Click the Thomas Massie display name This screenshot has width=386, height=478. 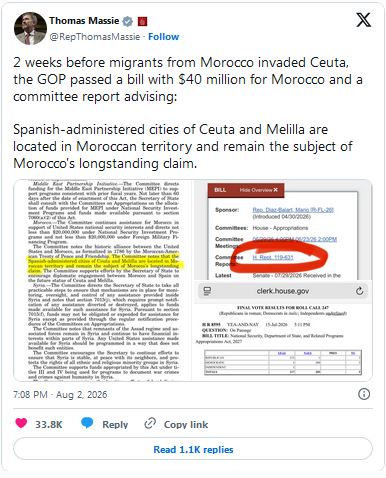coord(84,21)
